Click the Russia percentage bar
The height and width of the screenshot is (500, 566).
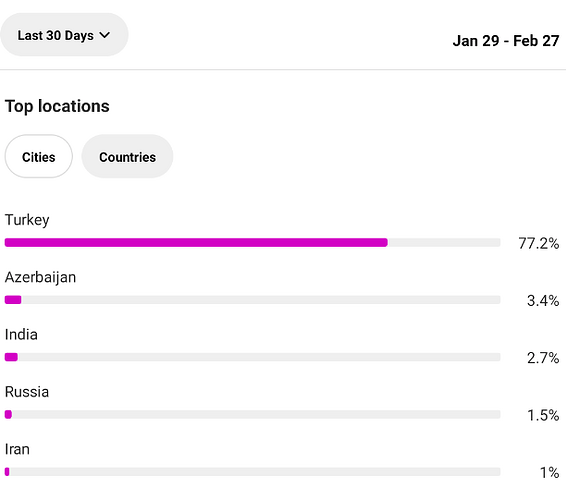pos(252,414)
